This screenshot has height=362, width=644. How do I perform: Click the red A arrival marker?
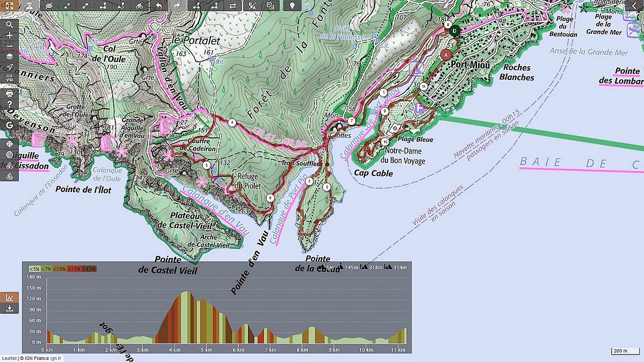pos(445,54)
